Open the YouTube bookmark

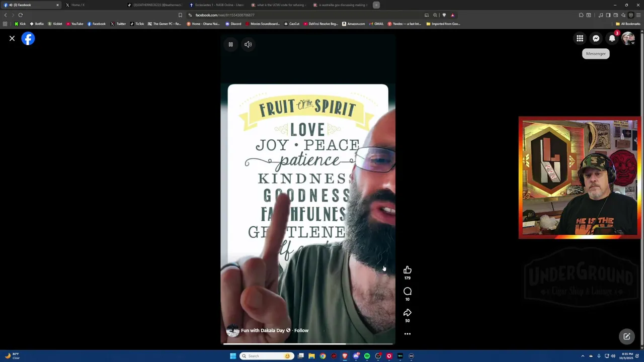point(74,24)
